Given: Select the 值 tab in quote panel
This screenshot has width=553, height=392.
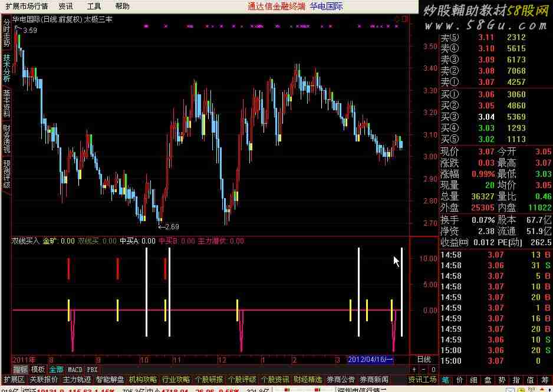Looking at the screenshot, I should pos(530,380).
